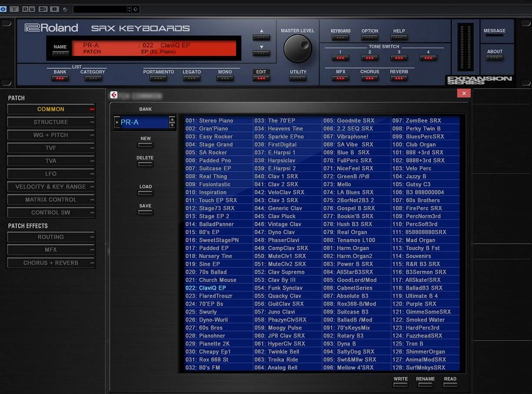Click the preset stepper arrows in top bar
Screen dimensions: 532x394
click(130, 9)
